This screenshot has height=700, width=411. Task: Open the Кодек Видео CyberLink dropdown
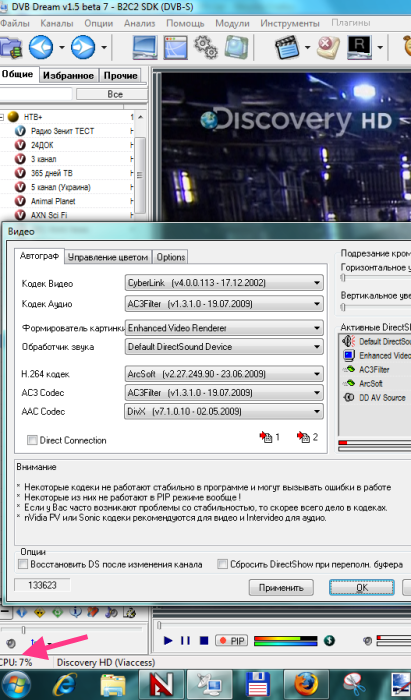[x=224, y=283]
